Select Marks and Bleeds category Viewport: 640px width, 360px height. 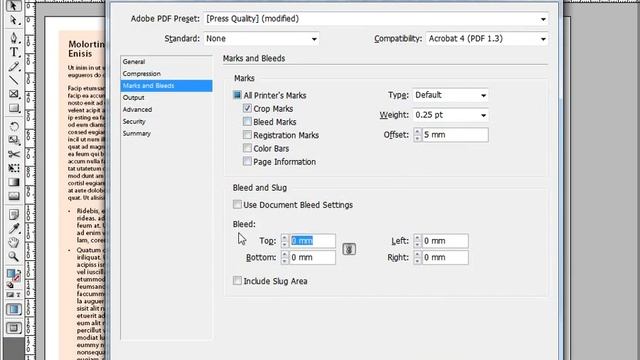point(167,86)
